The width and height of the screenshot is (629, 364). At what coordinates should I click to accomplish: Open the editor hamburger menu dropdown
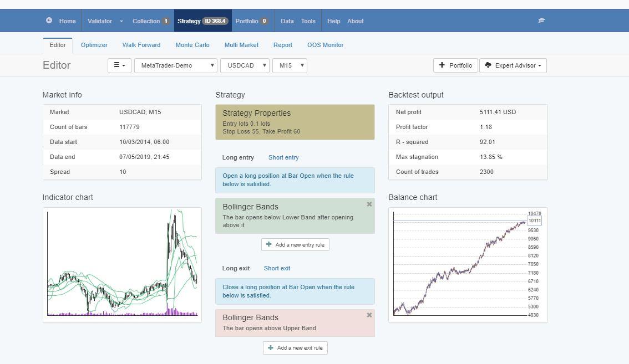coord(120,65)
